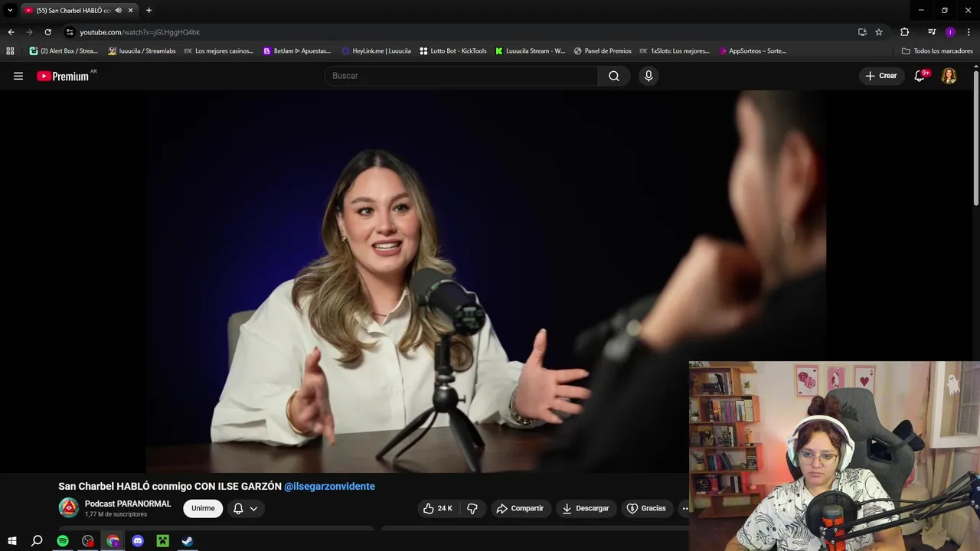Open AppSorteos bookmark
The height and width of the screenshot is (551, 980).
(753, 51)
